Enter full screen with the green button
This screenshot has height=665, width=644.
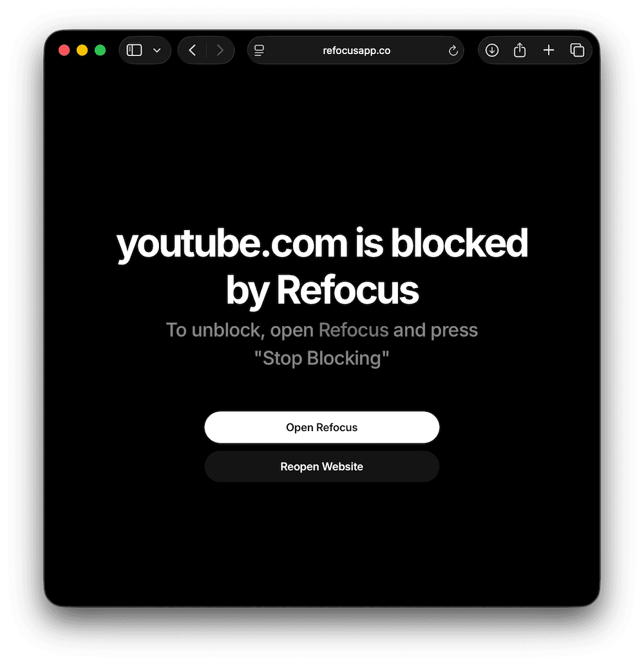pyautogui.click(x=100, y=50)
